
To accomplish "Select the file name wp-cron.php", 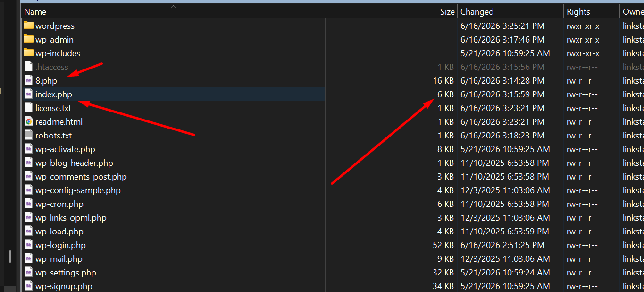I will [x=59, y=204].
